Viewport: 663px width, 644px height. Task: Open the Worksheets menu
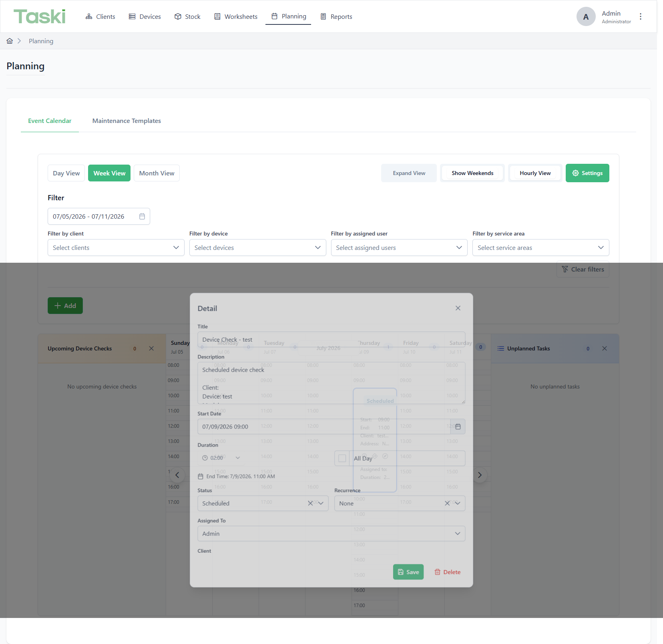(x=236, y=16)
